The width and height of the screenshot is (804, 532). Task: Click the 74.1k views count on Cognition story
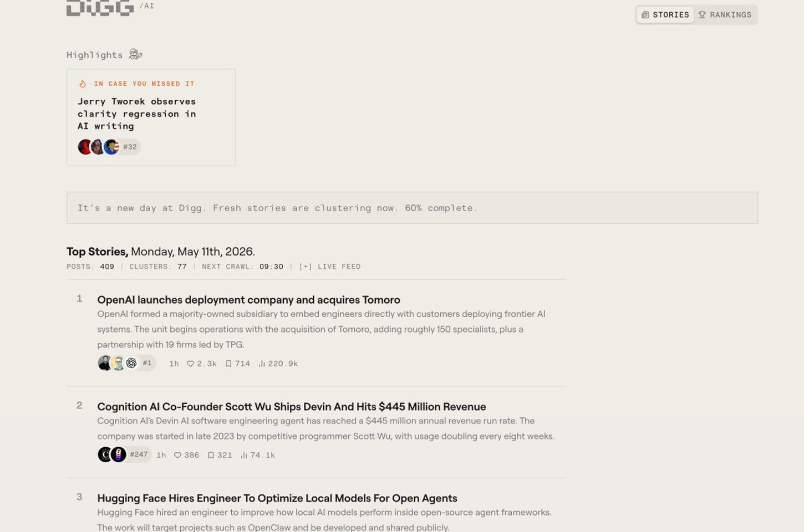coord(262,455)
